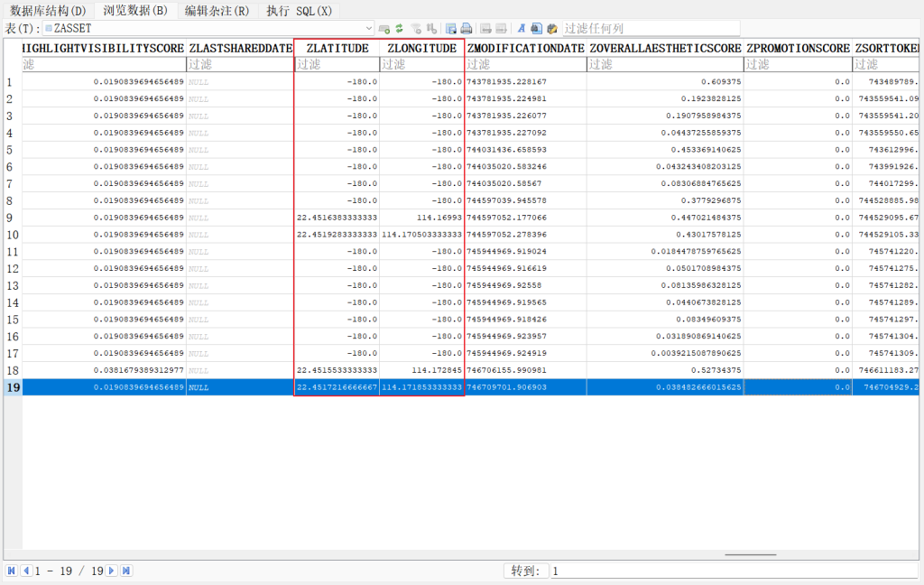Click the clear sorting icon

[431, 29]
